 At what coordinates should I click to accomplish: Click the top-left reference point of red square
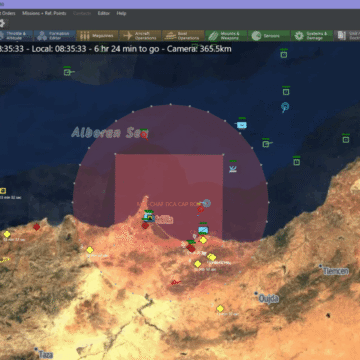[115, 154]
